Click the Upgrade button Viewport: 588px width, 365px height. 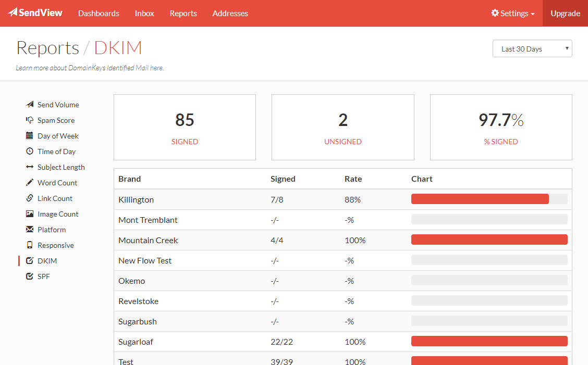tap(565, 13)
